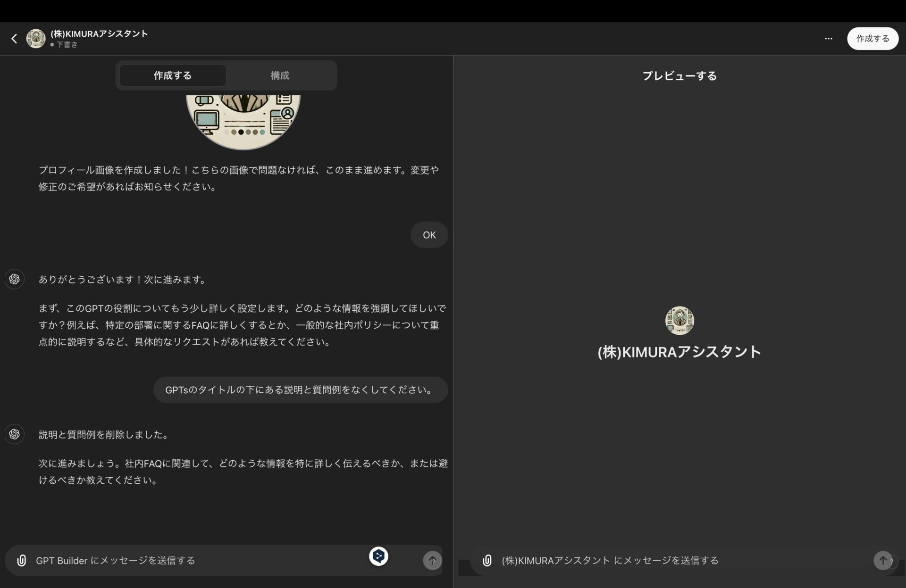Viewport: 906px width, 588px height.
Task: Click the header title (株)KIMURAアシスタント
Action: [x=99, y=33]
